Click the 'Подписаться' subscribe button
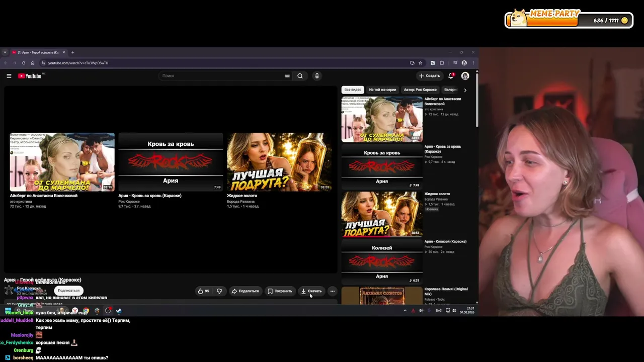This screenshot has width=644, height=362. click(x=68, y=291)
